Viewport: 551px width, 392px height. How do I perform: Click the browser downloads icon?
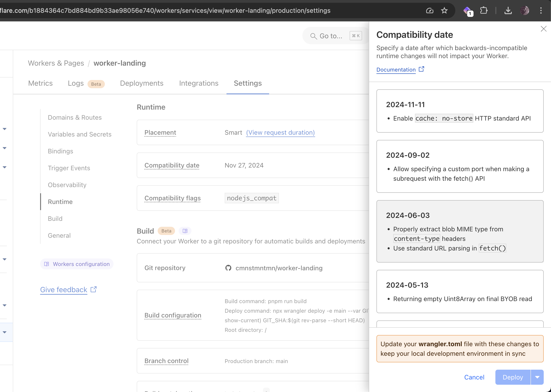click(508, 11)
